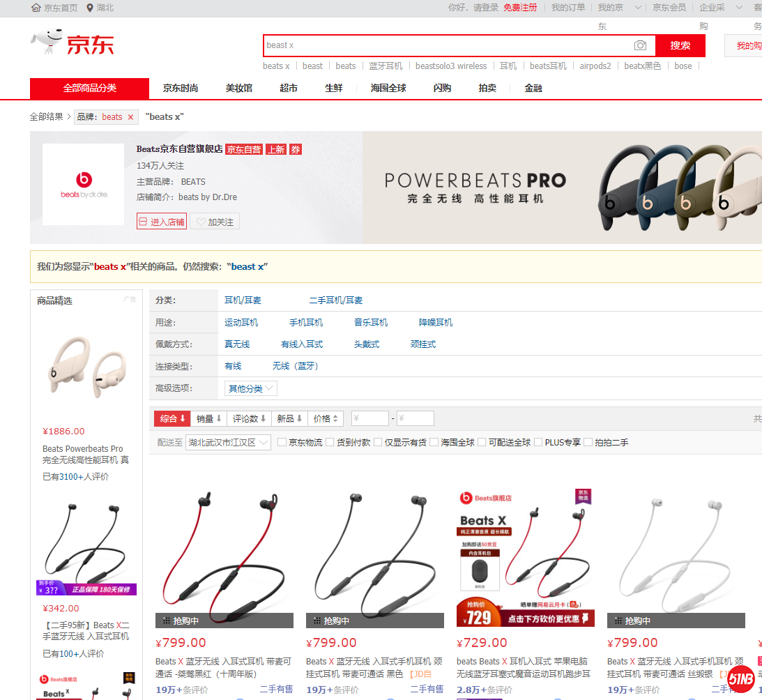Open 超市 navigation tab

(288, 88)
